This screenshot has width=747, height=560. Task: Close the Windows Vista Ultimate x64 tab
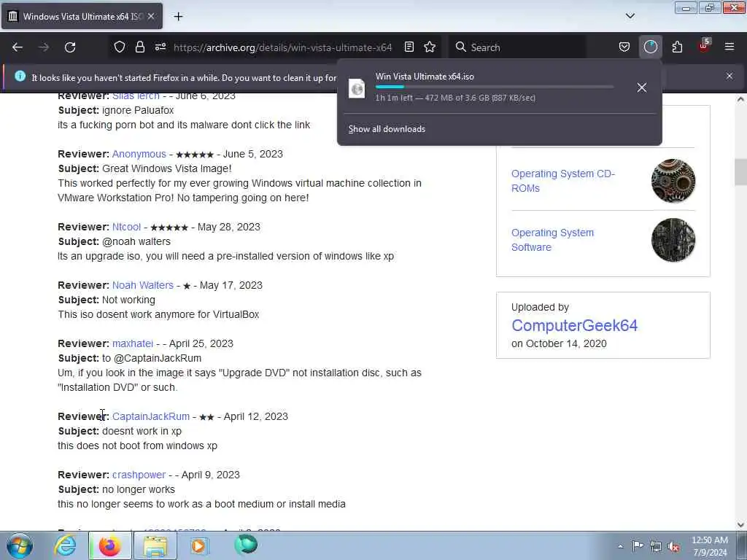click(x=151, y=17)
